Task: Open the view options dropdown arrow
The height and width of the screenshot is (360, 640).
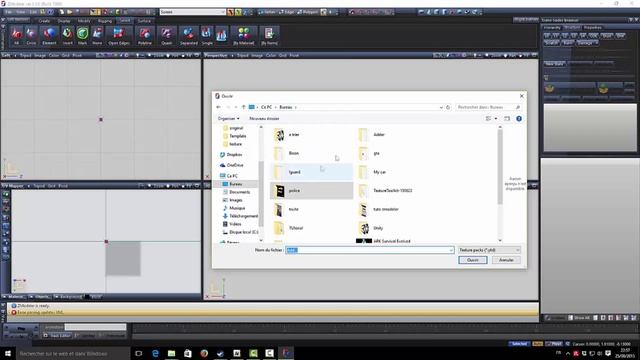Action: (x=496, y=118)
